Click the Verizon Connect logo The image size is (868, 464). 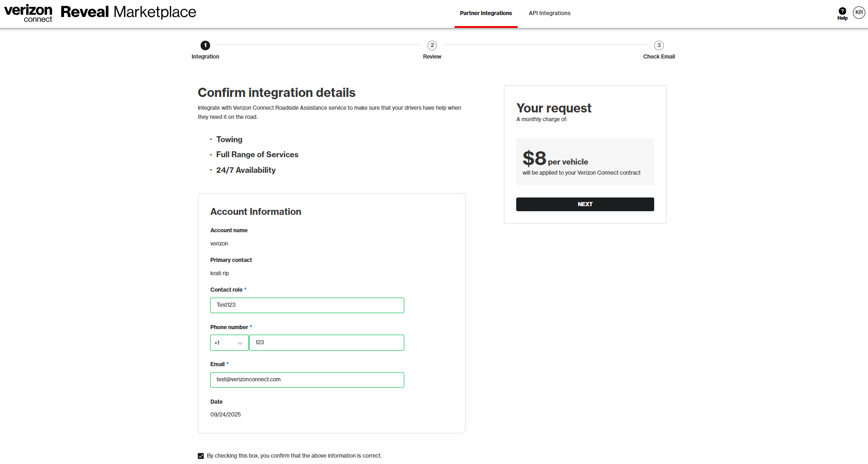28,13
